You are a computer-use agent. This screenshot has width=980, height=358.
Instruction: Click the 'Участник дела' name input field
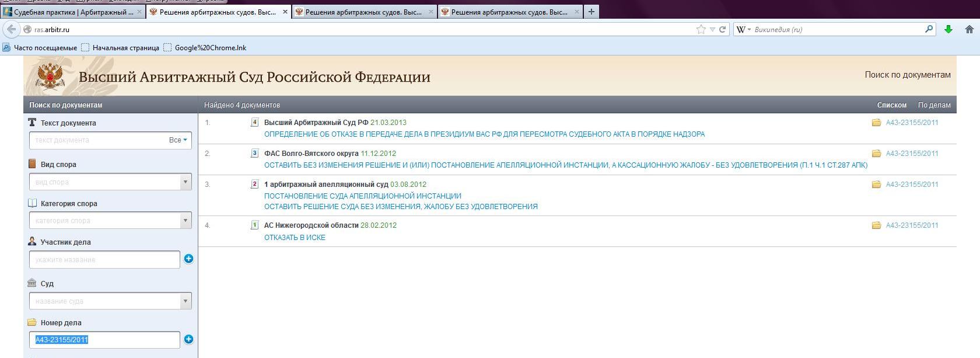tap(104, 260)
